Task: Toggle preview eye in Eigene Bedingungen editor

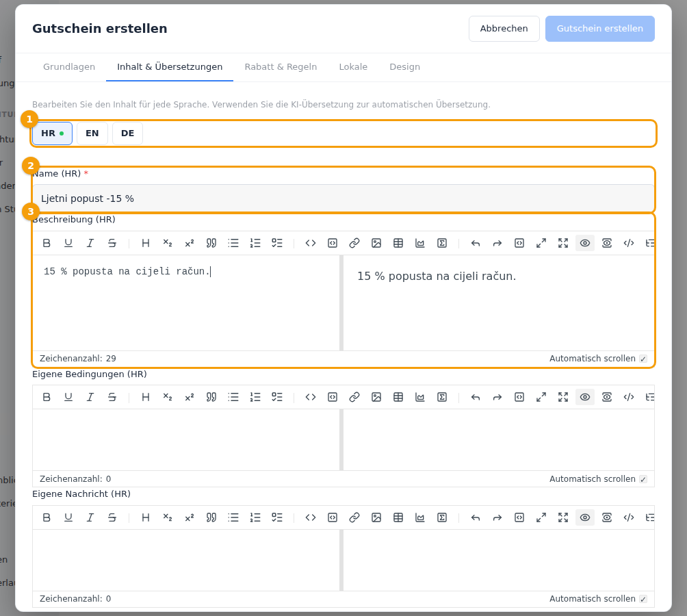Action: (x=585, y=398)
